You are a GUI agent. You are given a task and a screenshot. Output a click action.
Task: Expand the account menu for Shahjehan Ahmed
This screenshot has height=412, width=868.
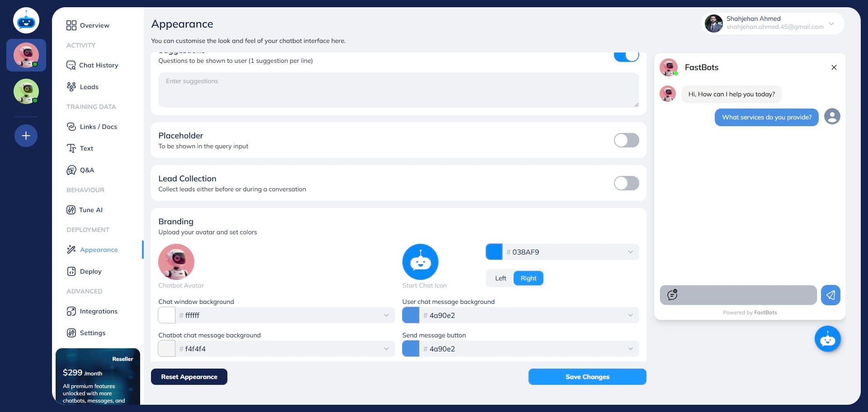[x=831, y=24]
